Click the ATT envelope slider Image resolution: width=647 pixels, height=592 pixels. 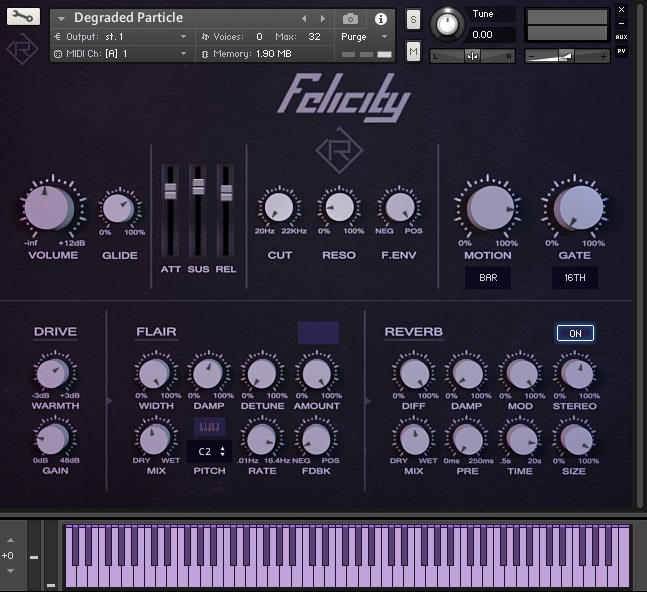[170, 190]
